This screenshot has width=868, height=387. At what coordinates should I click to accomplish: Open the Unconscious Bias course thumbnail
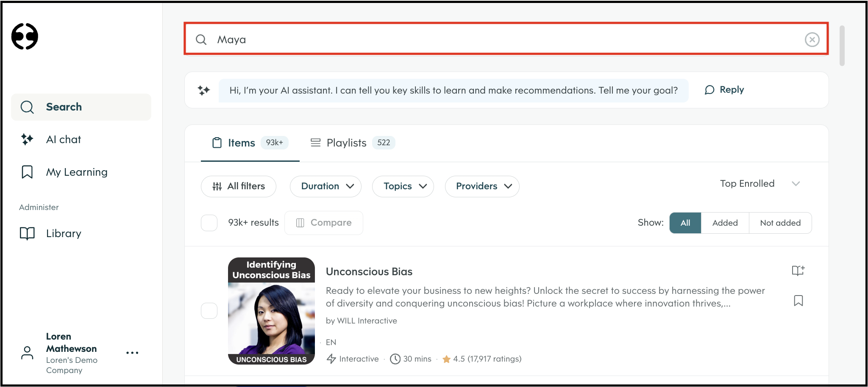pyautogui.click(x=271, y=311)
